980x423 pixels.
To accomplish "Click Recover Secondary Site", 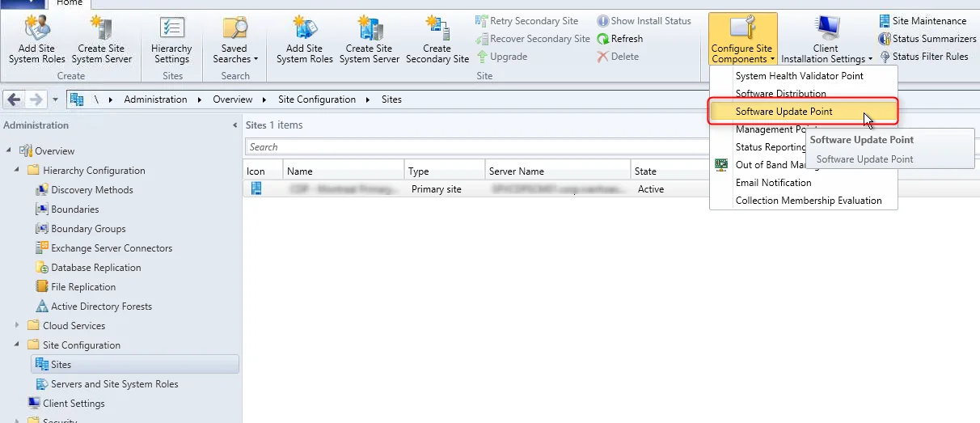I will [534, 39].
